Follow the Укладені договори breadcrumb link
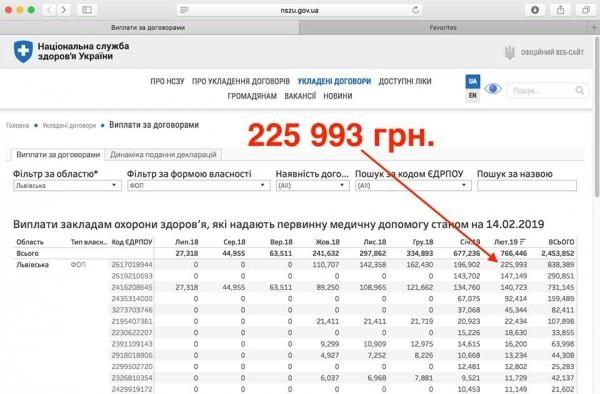Viewport: 600px width, 394px height. tap(69, 125)
